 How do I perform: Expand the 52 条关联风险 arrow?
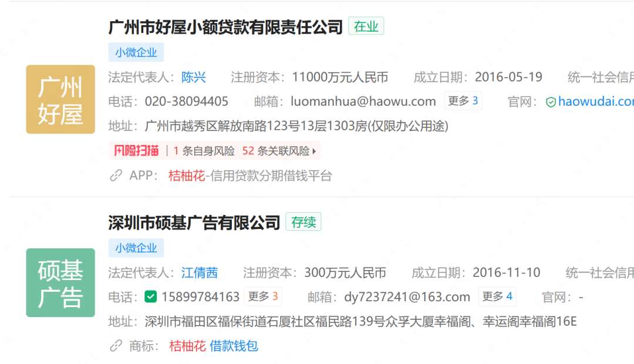[314, 151]
